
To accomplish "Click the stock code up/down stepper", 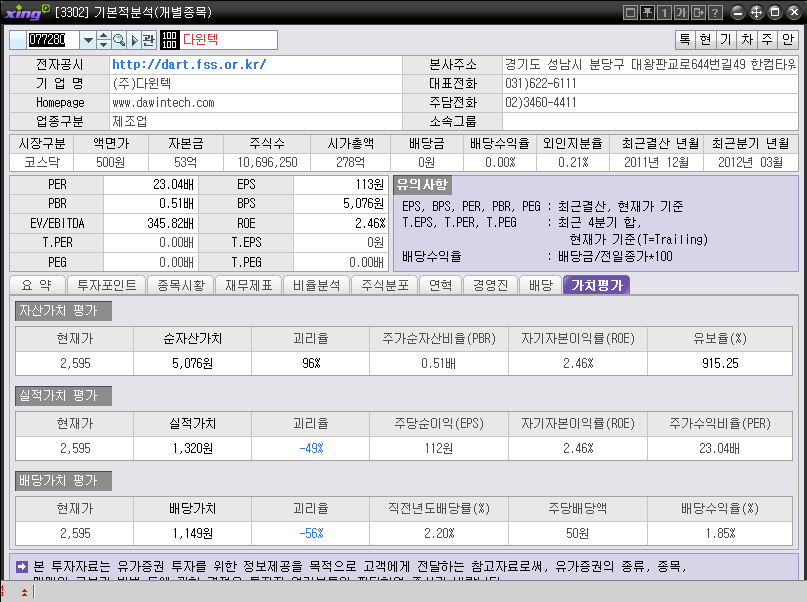I will pyautogui.click(x=103, y=40).
